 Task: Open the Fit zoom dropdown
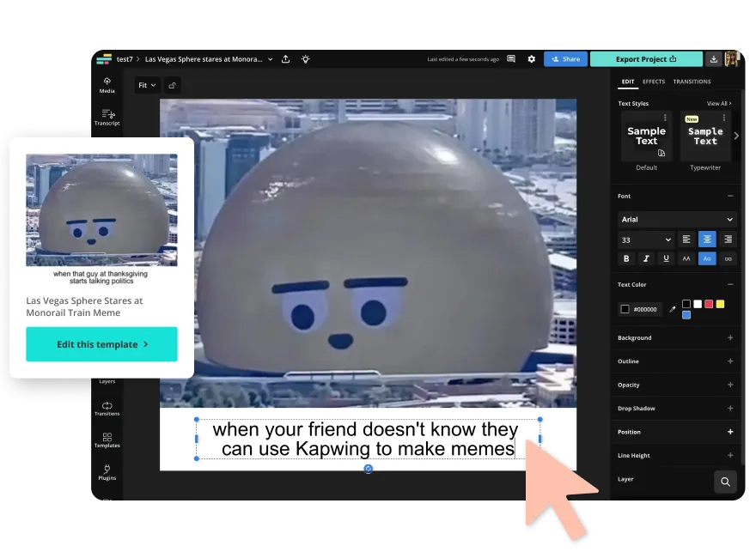pos(147,85)
